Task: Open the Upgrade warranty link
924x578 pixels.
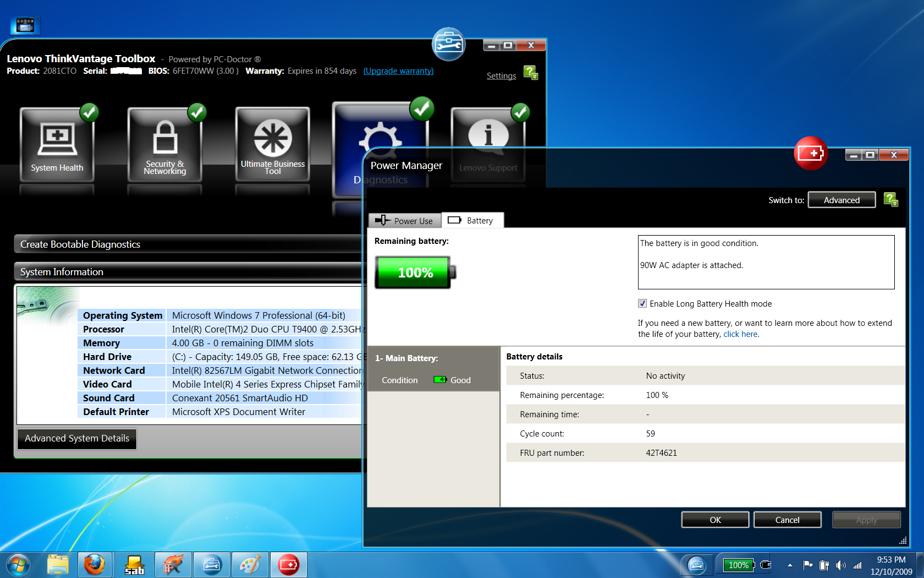Action: click(398, 70)
